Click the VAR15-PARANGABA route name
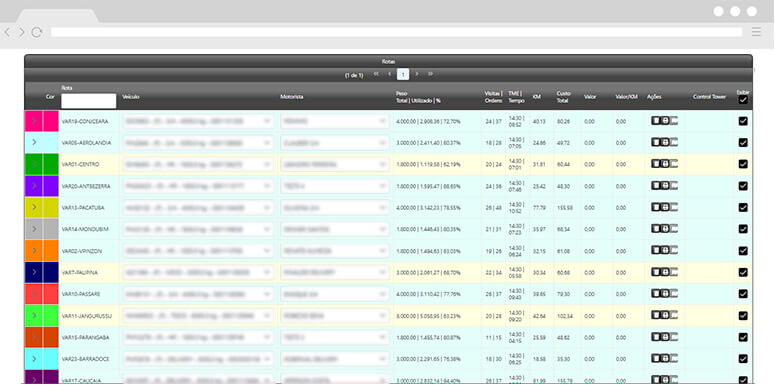Image resolution: width=775 pixels, height=390 pixels. pyautogui.click(x=86, y=337)
